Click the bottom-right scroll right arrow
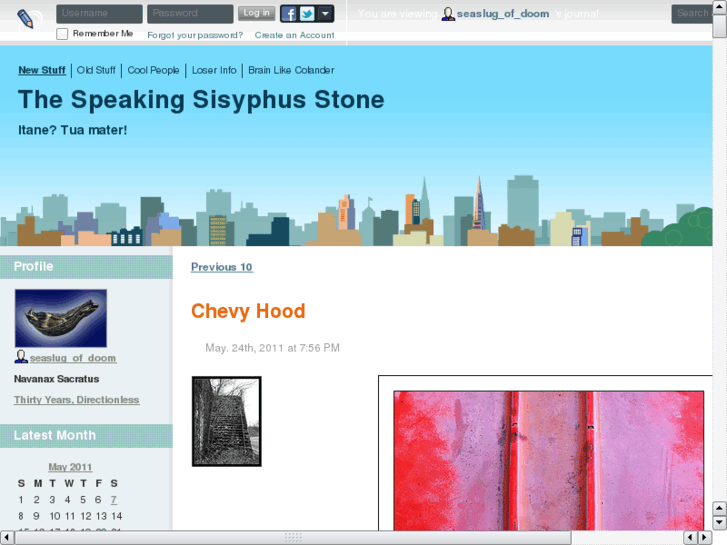727x545 pixels. click(x=705, y=538)
